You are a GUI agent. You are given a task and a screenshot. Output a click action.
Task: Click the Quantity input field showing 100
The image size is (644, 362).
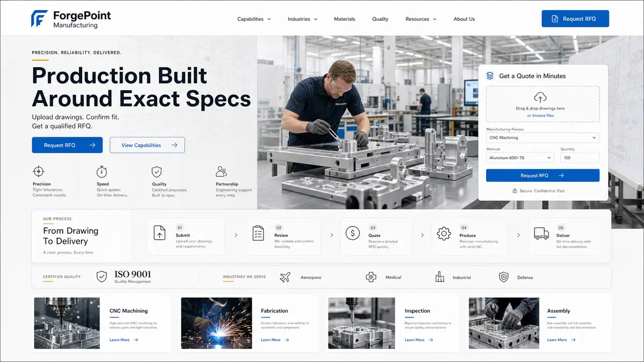point(580,158)
